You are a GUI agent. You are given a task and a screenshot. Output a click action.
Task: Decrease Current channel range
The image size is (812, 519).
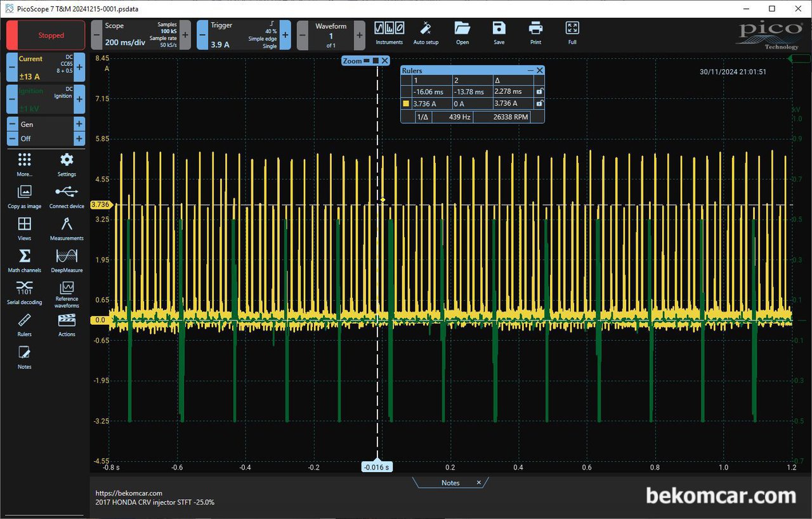[12, 67]
